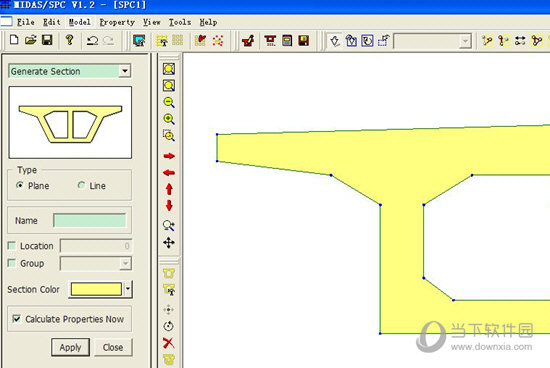Click the red pan up arrow

pos(169,189)
